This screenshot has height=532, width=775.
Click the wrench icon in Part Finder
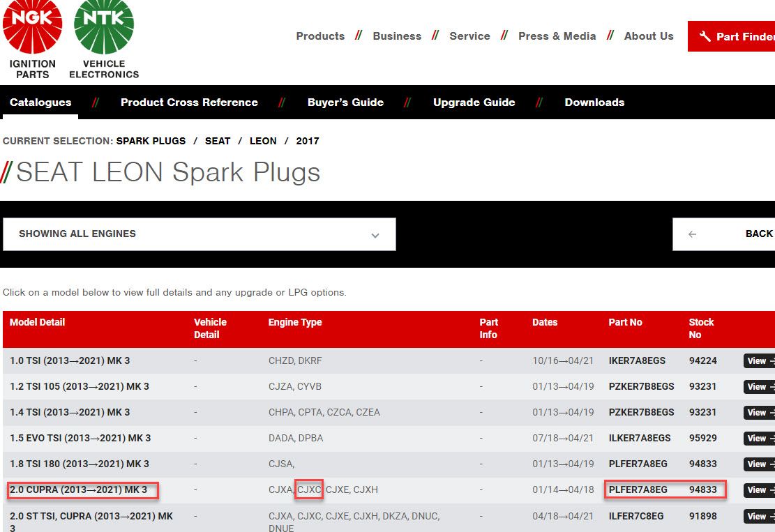705,36
